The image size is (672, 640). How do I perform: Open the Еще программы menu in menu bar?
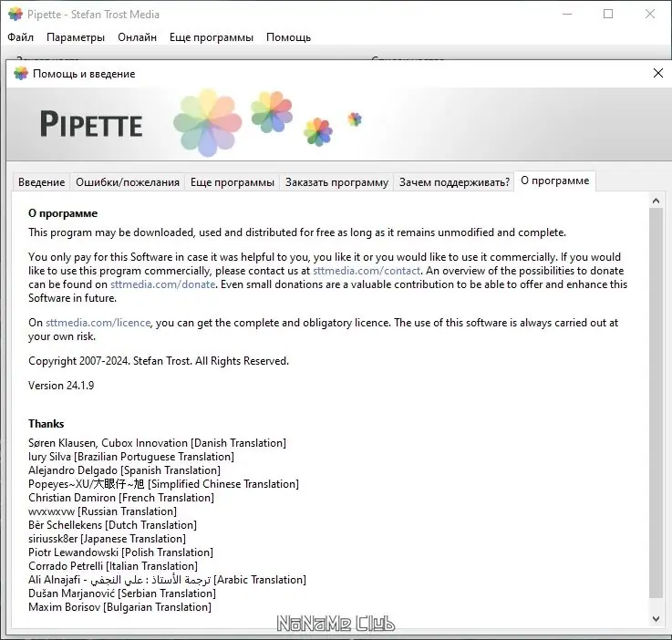click(x=212, y=37)
